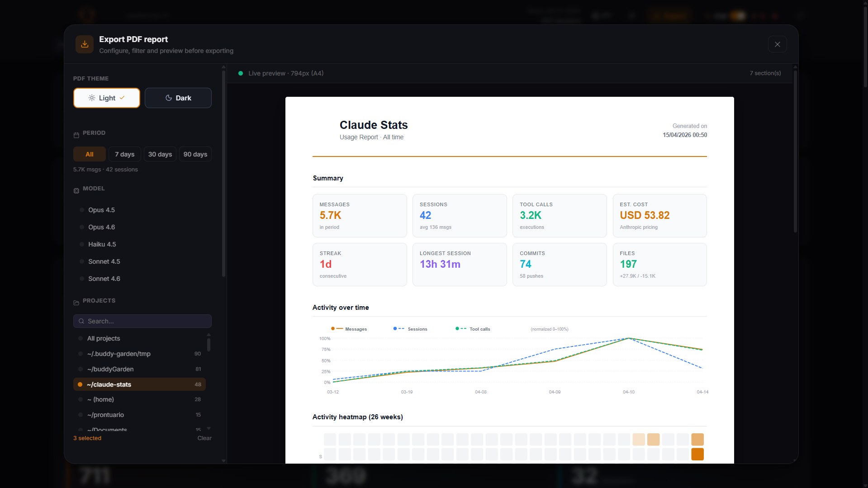Image resolution: width=868 pixels, height=488 pixels.
Task: Deselect the ~/claude-stats project
Action: pyautogui.click(x=109, y=384)
